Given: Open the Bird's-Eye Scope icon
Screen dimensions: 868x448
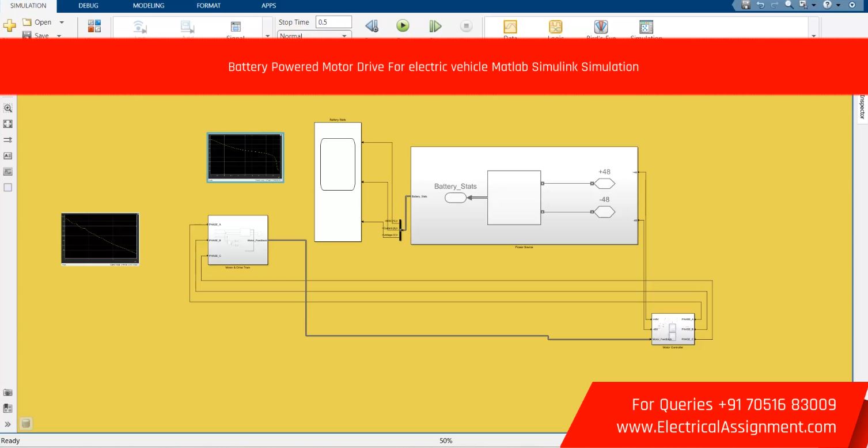Looking at the screenshot, I should click(x=601, y=27).
